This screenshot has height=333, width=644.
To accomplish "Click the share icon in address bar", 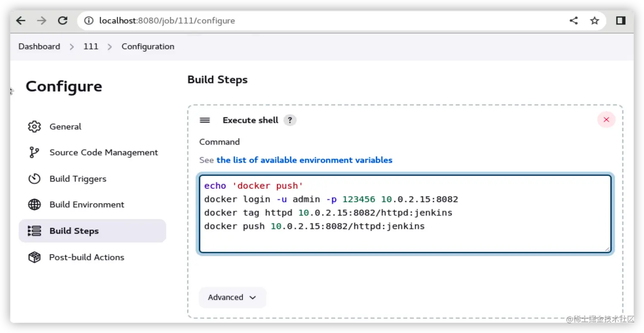I will click(x=574, y=20).
